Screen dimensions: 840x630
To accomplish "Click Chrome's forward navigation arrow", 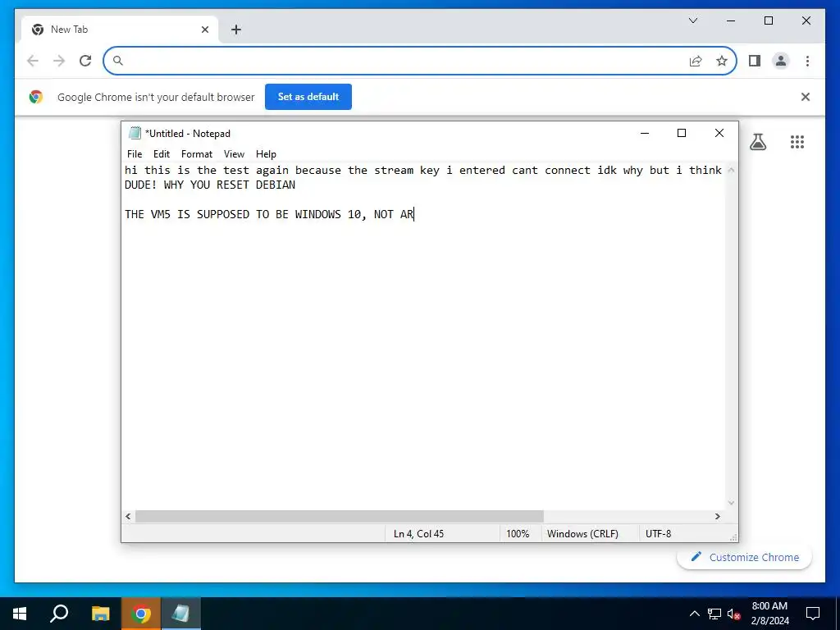I will (x=59, y=61).
